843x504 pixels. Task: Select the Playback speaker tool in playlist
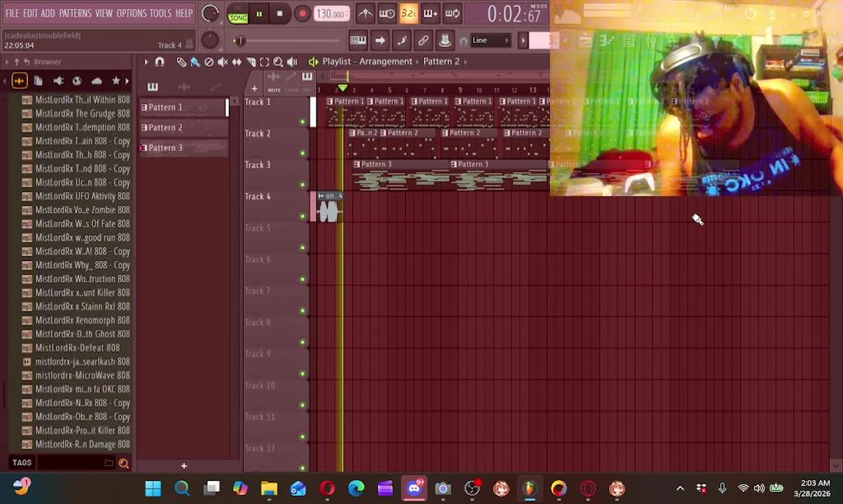click(292, 62)
